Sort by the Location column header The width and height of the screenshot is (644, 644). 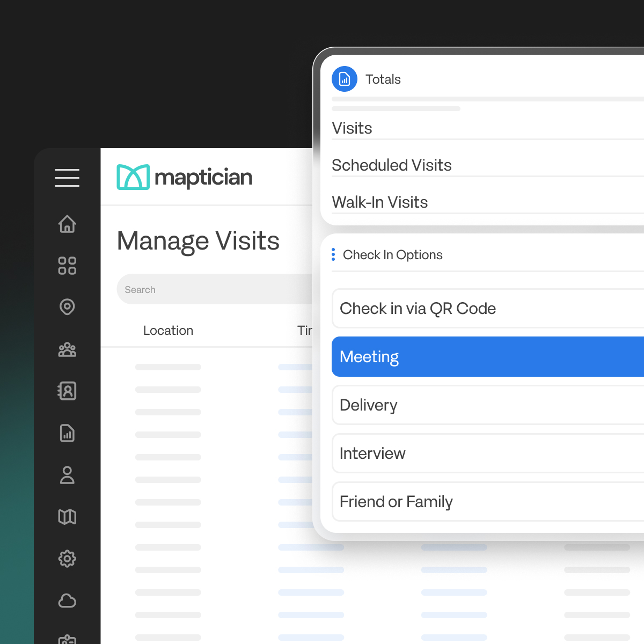(168, 331)
